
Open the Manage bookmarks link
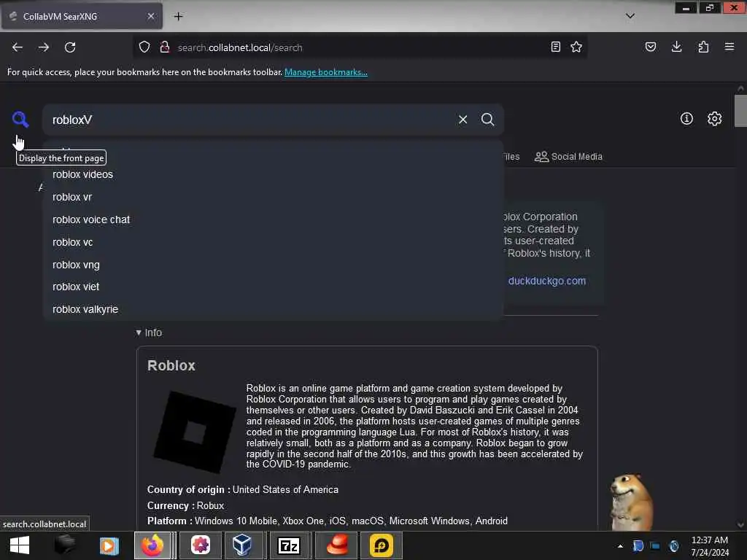[x=326, y=72]
